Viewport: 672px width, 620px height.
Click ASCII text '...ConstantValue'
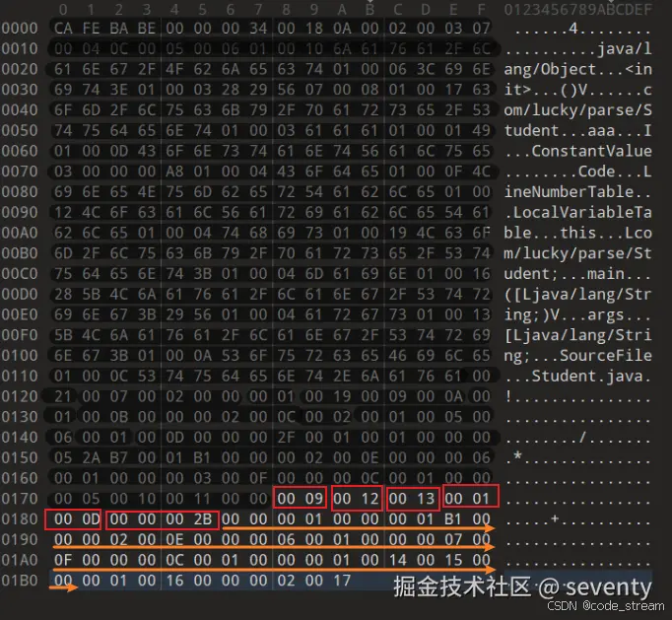tap(577, 151)
